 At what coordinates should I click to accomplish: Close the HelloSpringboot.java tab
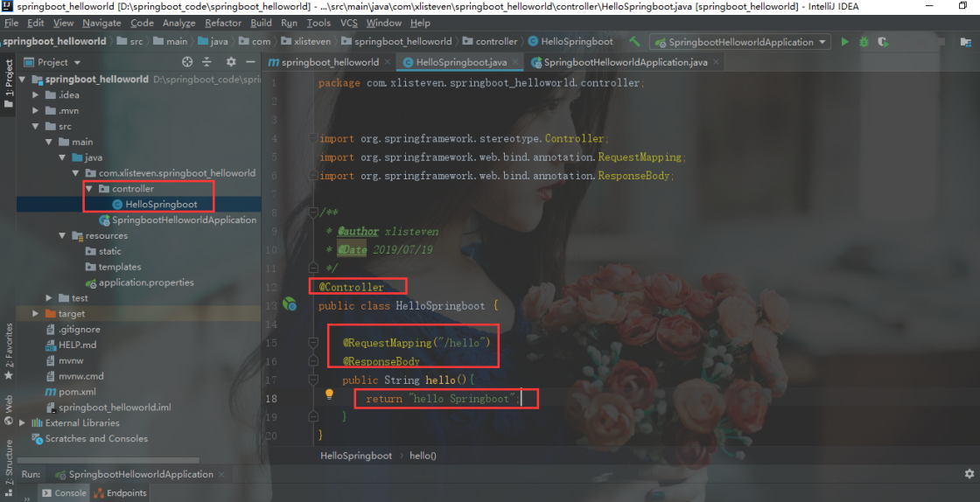point(515,62)
